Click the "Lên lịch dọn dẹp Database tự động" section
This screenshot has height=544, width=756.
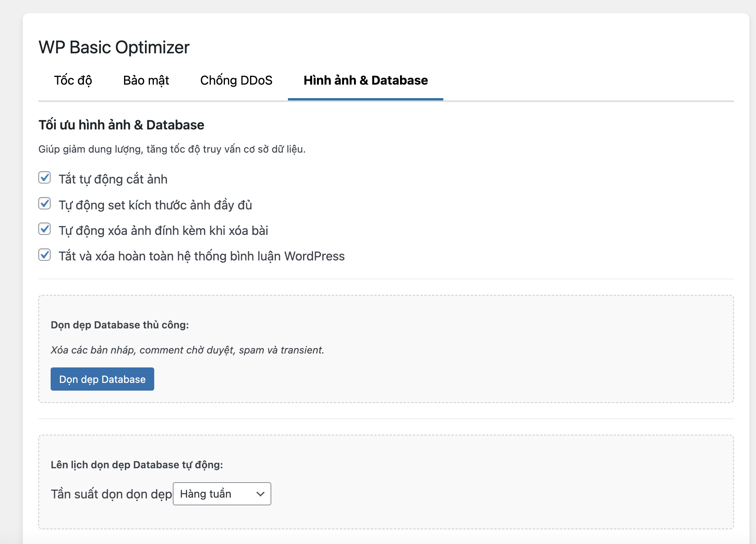[x=137, y=464]
